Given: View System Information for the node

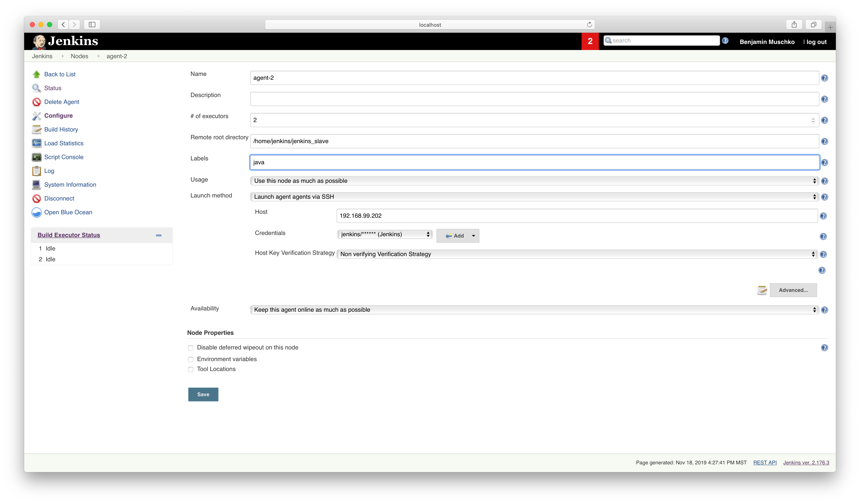Looking at the screenshot, I should pyautogui.click(x=70, y=185).
